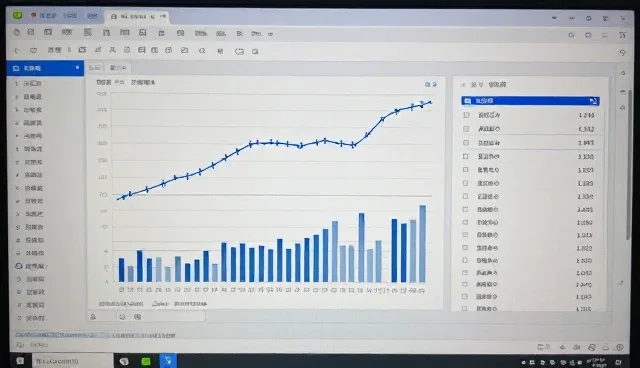The width and height of the screenshot is (640, 368).
Task: Click the heart-shaped icon in second toolbar
Action: pos(33,51)
